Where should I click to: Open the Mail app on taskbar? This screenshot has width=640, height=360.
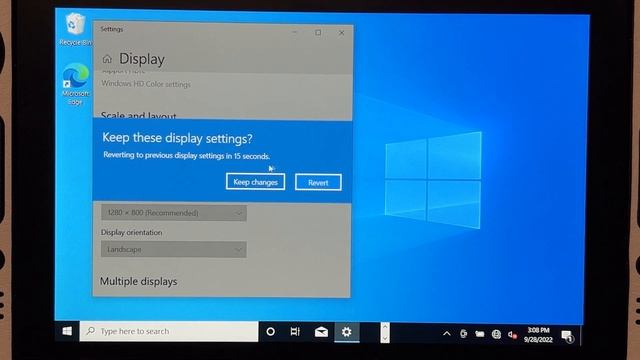321,332
